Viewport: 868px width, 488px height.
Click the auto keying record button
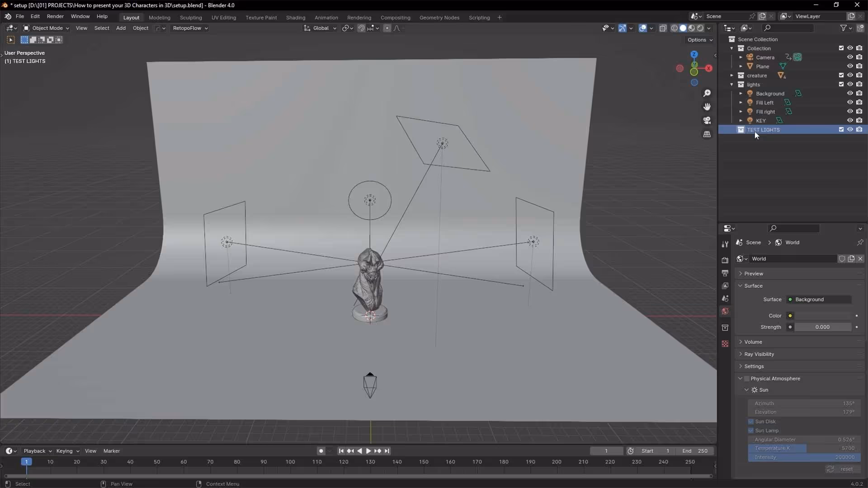[321, 451]
